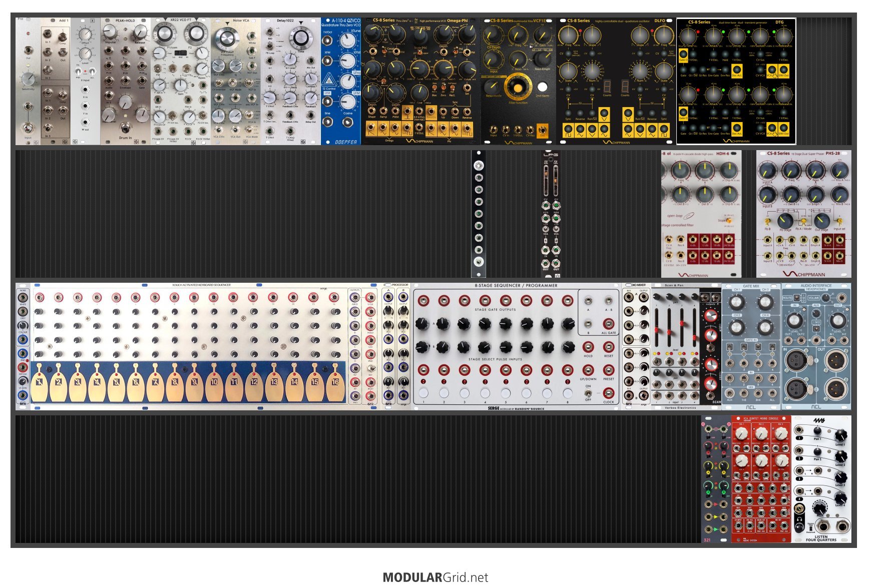Click the Cosine output jack on A-110-4 QZVCO

[348, 122]
